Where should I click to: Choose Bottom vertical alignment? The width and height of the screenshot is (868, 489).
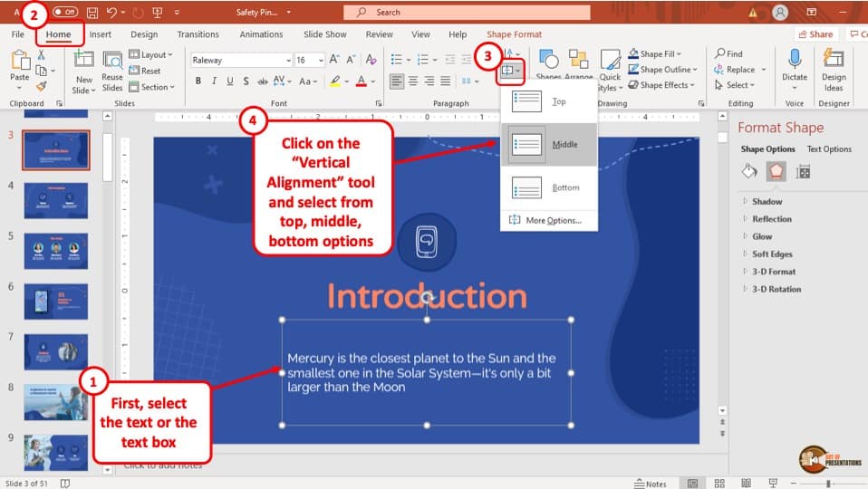(548, 187)
